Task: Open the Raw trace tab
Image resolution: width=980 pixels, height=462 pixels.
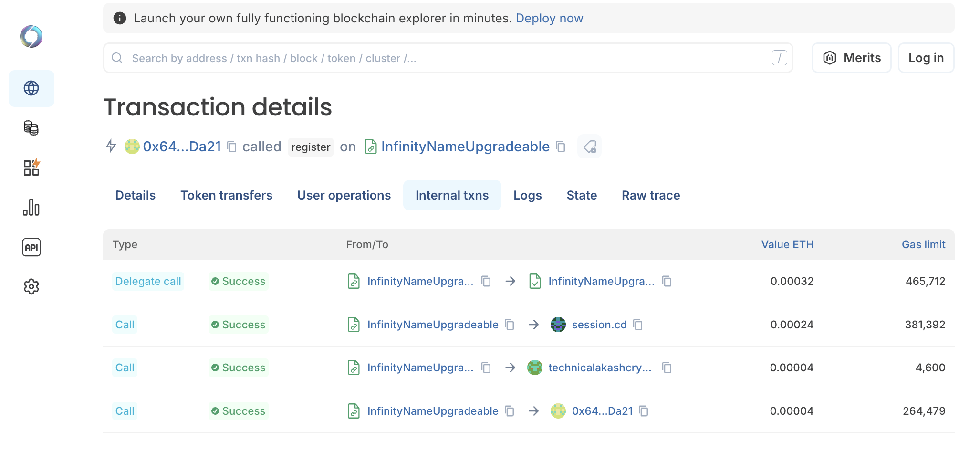Action: coord(651,195)
